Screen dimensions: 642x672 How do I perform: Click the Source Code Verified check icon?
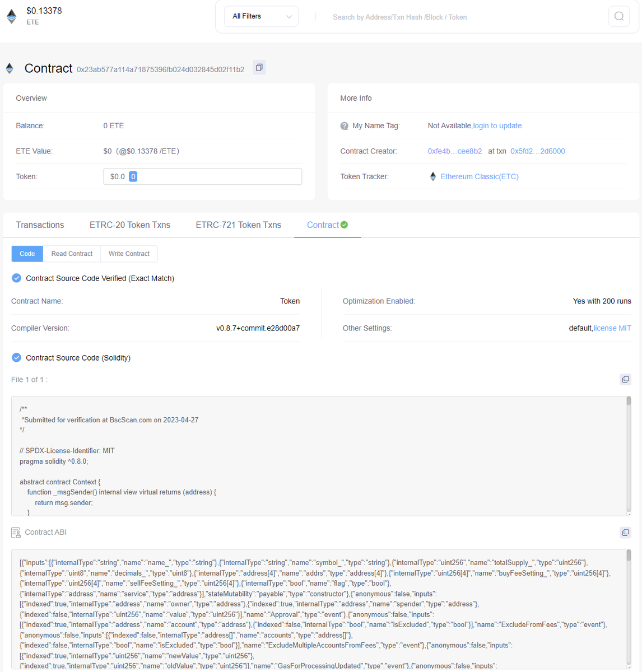(x=16, y=278)
